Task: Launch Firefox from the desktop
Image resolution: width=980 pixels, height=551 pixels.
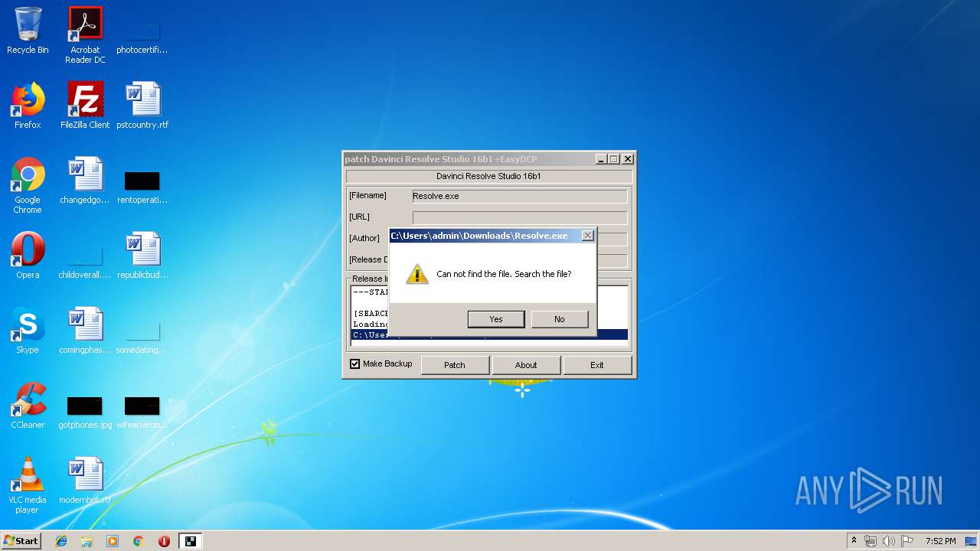Action: click(28, 106)
